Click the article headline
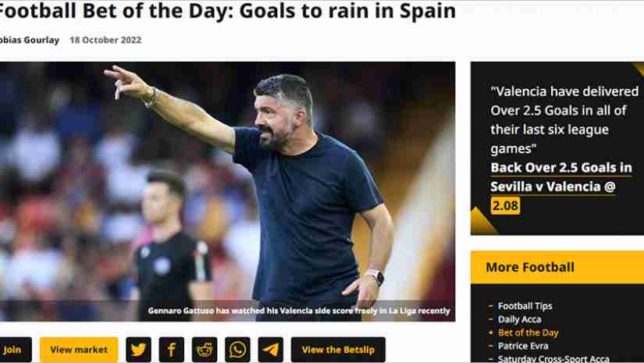Image resolution: width=644 pixels, height=363 pixels. click(227, 11)
